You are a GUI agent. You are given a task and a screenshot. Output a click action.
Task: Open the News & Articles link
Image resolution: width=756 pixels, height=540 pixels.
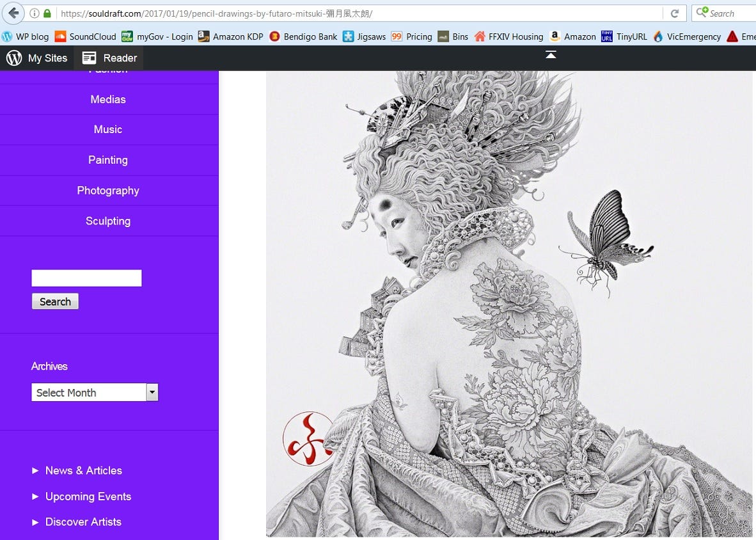(83, 470)
